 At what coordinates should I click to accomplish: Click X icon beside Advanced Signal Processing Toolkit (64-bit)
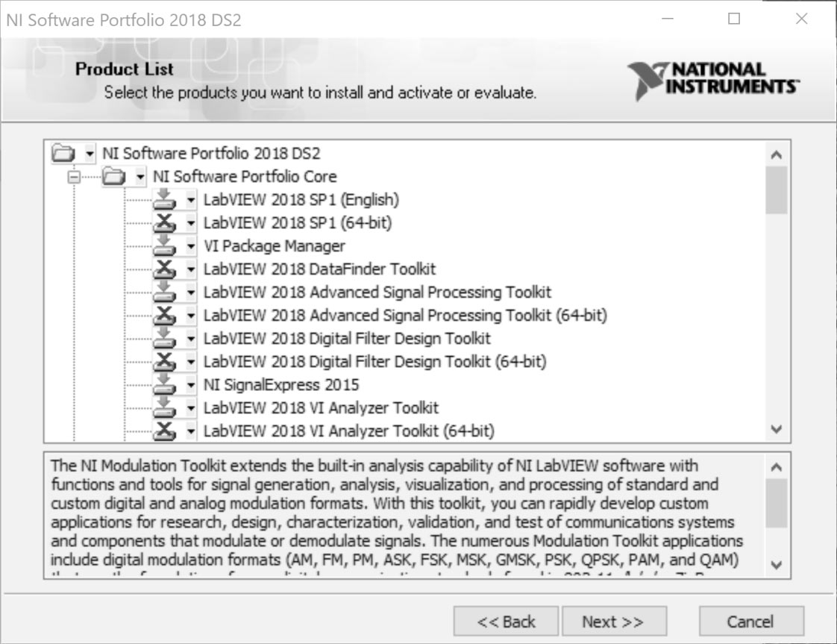[164, 316]
